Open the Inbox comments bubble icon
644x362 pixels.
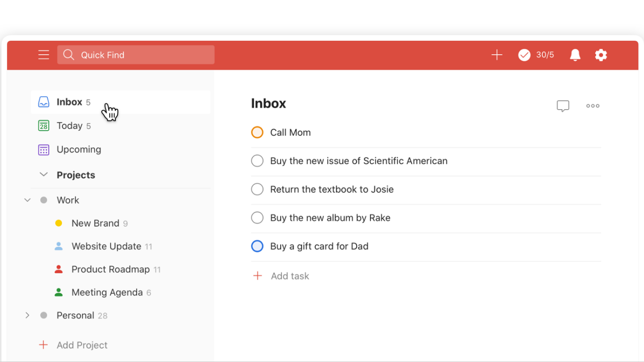[x=562, y=106]
